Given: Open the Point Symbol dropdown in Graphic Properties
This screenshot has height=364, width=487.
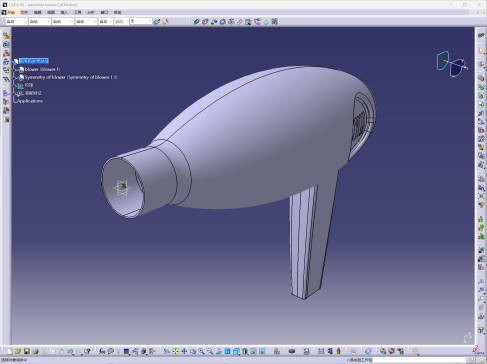Looking at the screenshot, I should [x=106, y=22].
